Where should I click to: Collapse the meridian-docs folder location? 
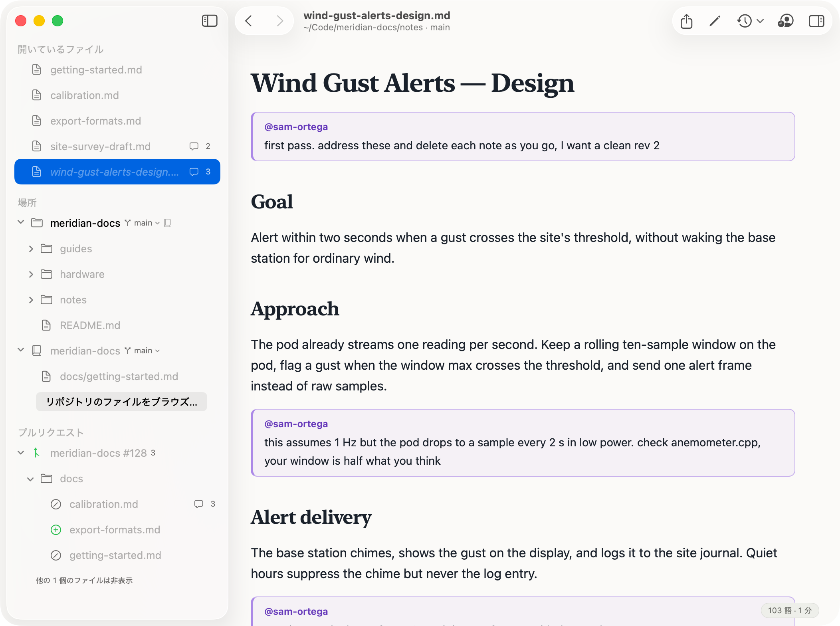[x=21, y=222]
